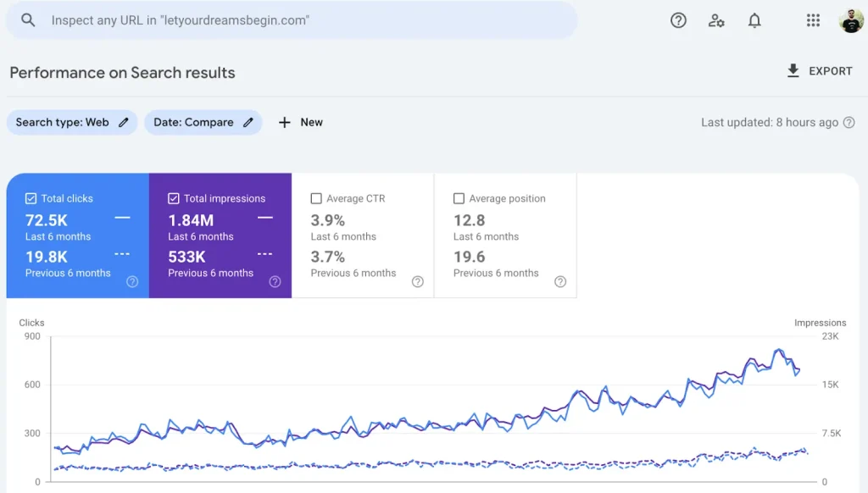
Task: Click help icon beside Last updated text
Action: [x=849, y=123]
